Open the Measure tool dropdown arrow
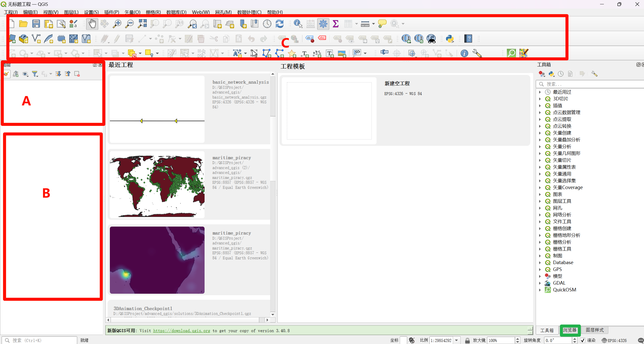The width and height of the screenshot is (644, 344). (373, 24)
